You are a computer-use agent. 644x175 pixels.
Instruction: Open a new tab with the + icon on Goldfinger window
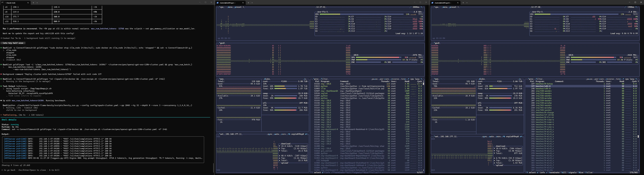[x=248, y=3]
